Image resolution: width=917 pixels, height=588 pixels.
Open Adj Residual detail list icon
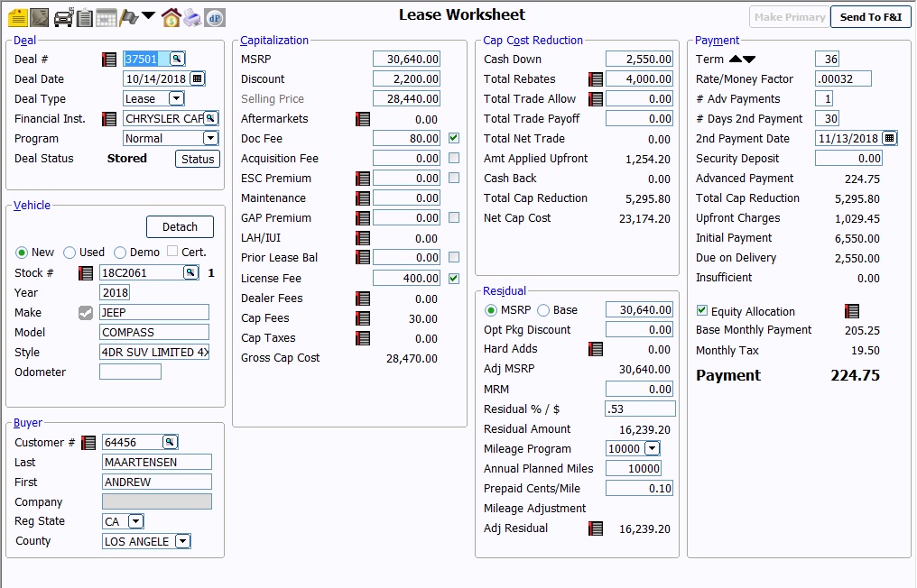596,529
